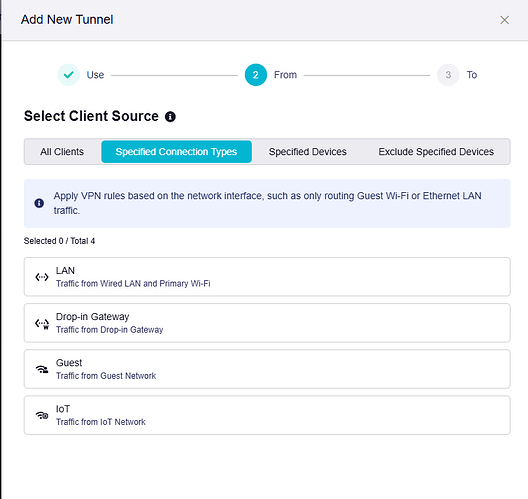The image size is (528, 499).
Task: Click the IoT network icon
Action: click(x=42, y=415)
